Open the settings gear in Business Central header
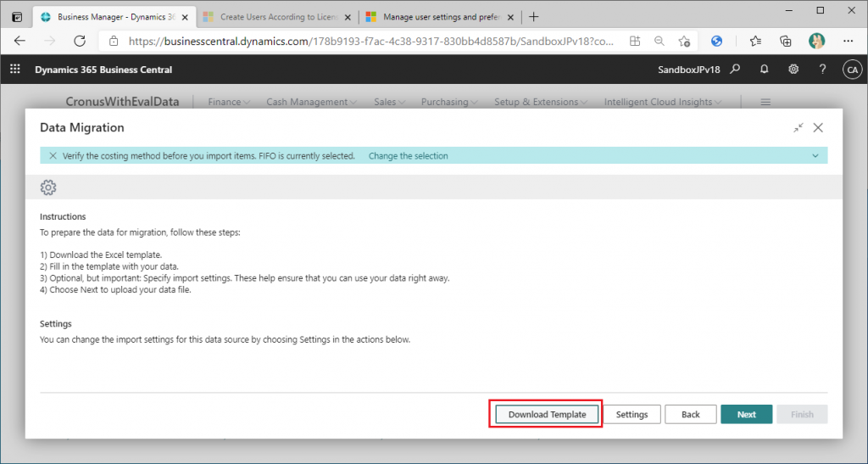 point(793,70)
